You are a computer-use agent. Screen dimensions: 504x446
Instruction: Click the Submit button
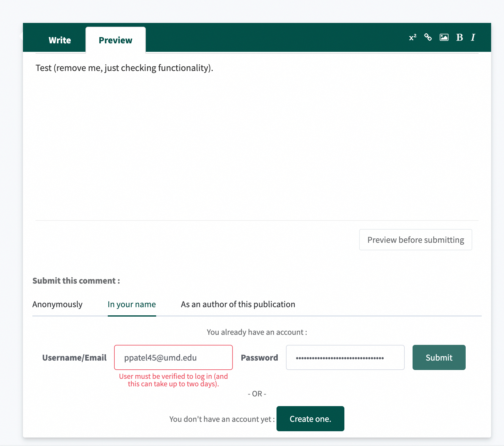pyautogui.click(x=439, y=357)
